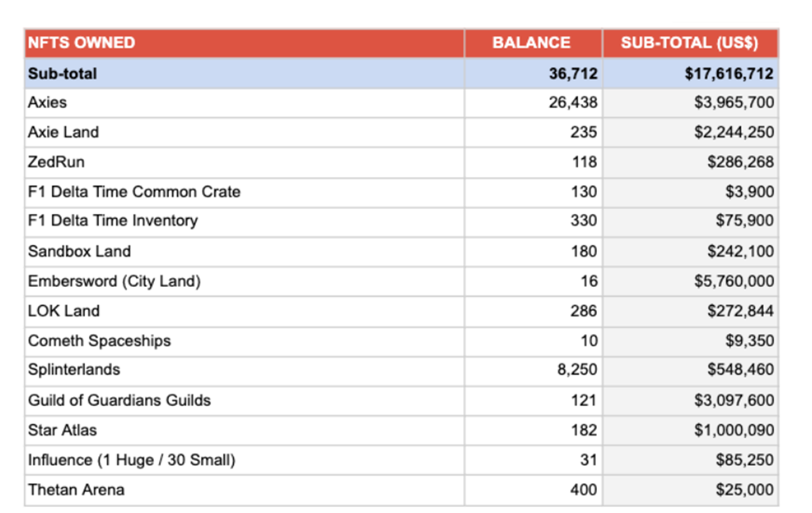Click the BALANCE column header
This screenshot has height=513, width=812.
tap(533, 43)
